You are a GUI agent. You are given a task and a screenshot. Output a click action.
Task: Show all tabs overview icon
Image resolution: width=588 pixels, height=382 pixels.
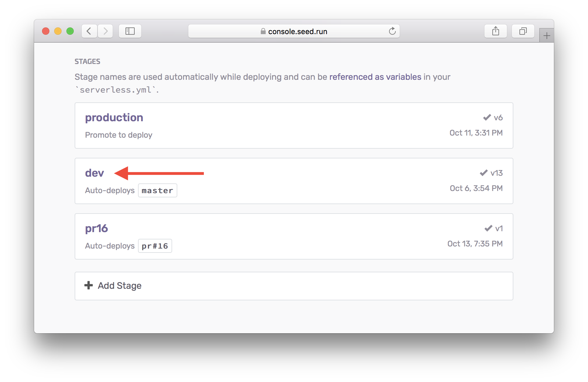pyautogui.click(x=523, y=31)
